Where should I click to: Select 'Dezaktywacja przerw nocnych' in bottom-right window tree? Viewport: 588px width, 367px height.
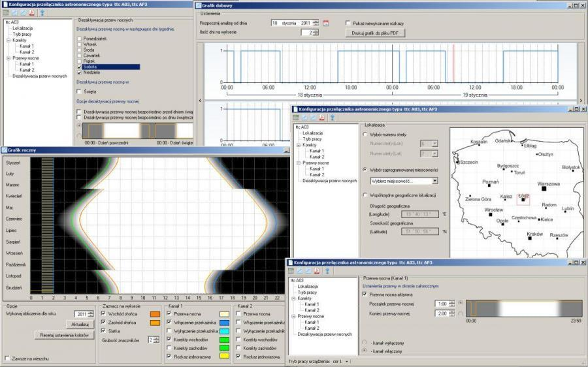tap(323, 334)
